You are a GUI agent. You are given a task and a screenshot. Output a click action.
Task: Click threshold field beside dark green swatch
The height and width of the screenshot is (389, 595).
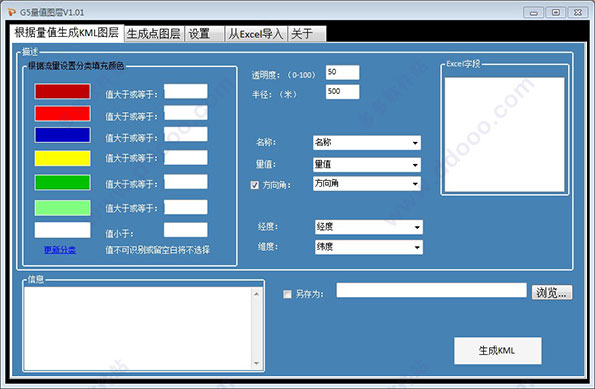click(186, 182)
